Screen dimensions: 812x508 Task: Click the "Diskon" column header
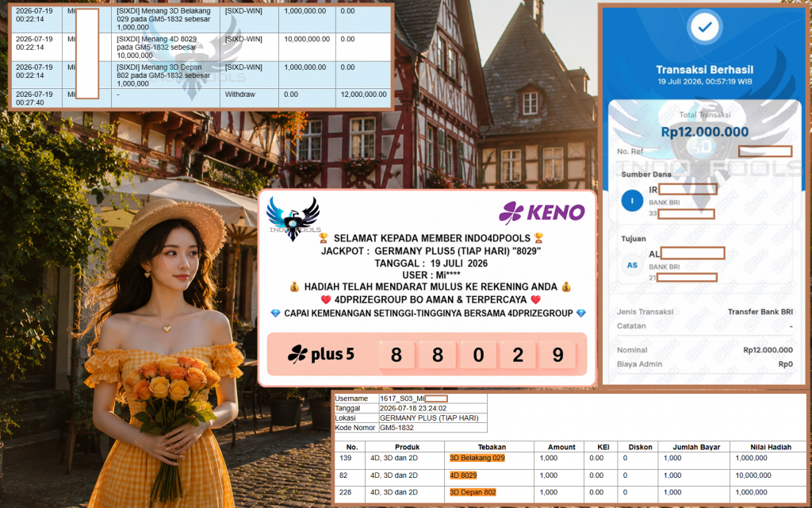tap(640, 447)
